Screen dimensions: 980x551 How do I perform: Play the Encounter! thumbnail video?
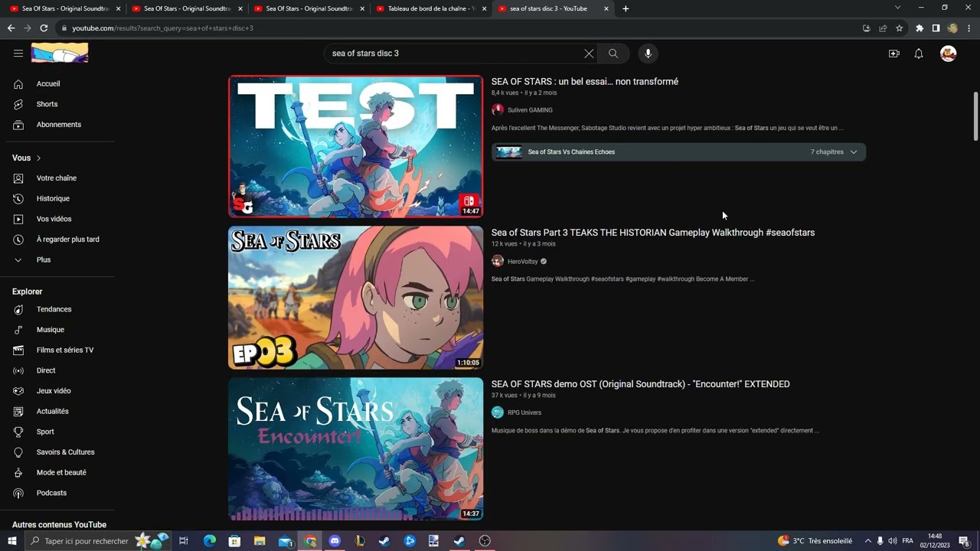point(356,449)
